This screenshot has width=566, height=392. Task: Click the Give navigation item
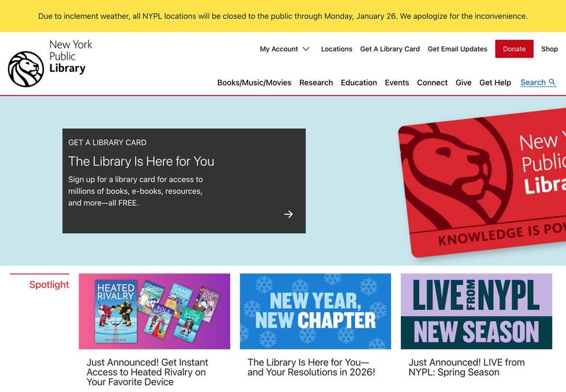click(463, 83)
